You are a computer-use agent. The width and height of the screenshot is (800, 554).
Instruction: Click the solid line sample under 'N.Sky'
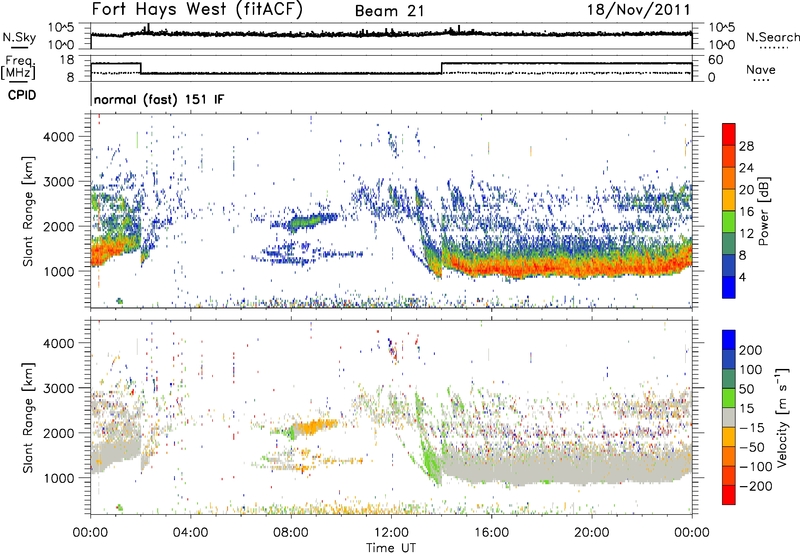point(19,47)
